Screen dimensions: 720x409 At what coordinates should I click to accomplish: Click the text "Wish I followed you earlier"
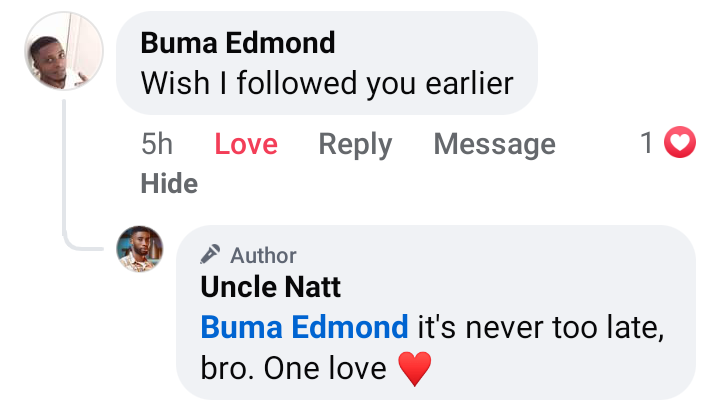click(x=327, y=83)
